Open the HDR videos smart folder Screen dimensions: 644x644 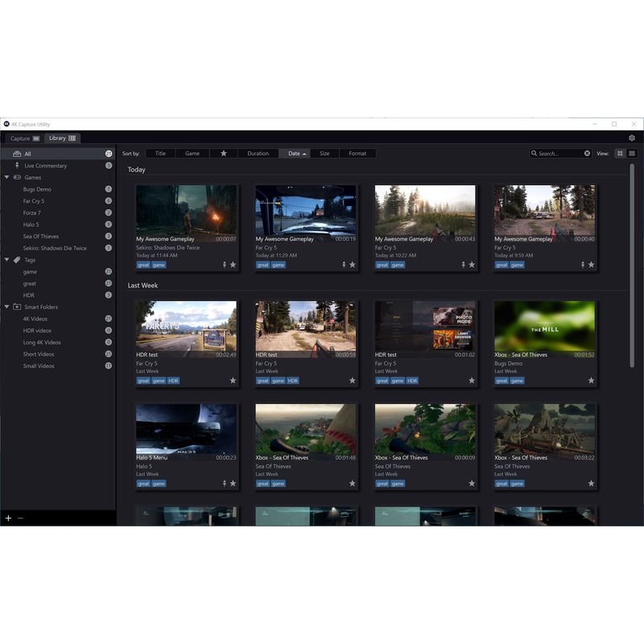pyautogui.click(x=58, y=331)
